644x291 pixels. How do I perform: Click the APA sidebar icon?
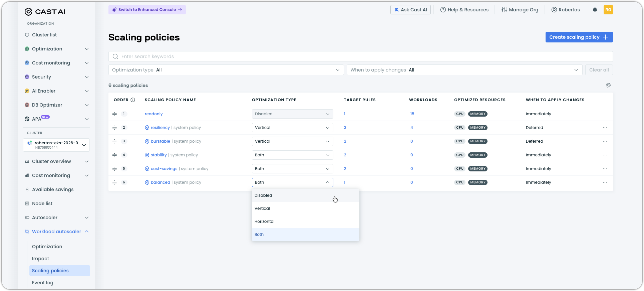click(x=27, y=119)
